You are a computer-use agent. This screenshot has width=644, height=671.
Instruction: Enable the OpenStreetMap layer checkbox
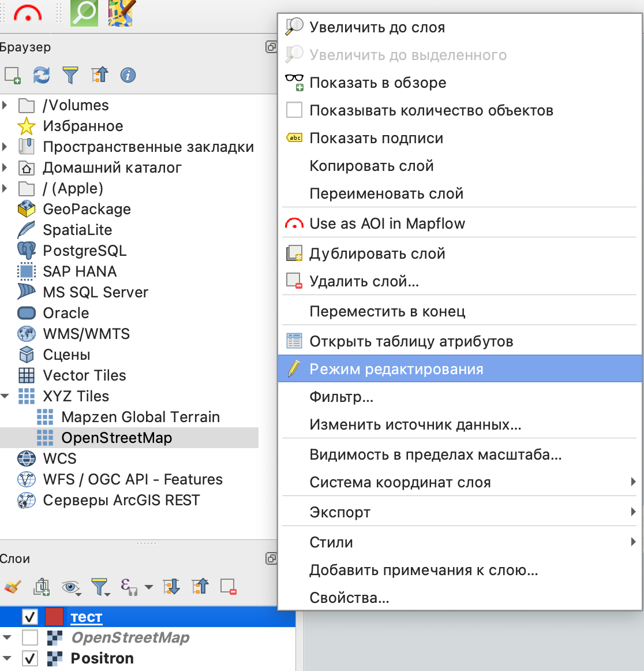pos(30,638)
